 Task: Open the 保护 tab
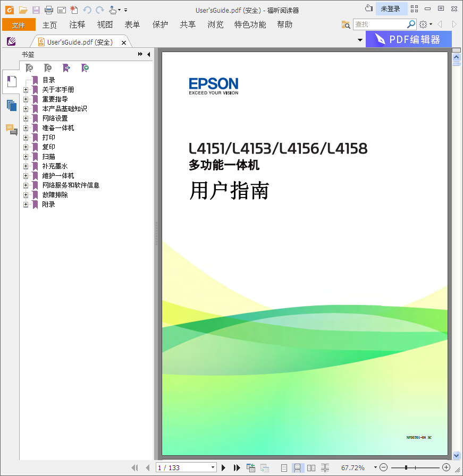pyautogui.click(x=160, y=25)
